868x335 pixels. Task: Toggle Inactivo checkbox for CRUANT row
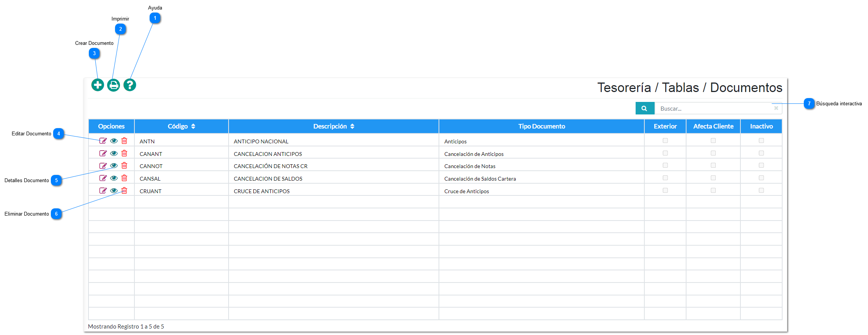[x=761, y=191]
